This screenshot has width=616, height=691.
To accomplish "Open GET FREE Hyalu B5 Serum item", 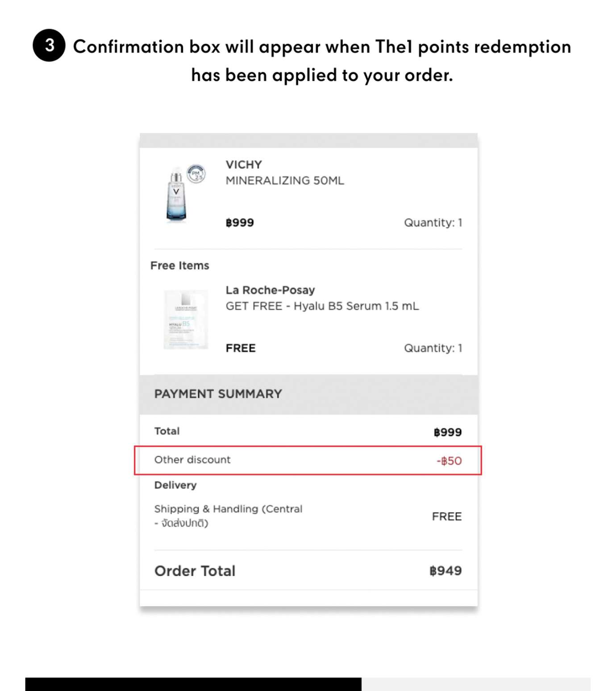I will coord(322,306).
